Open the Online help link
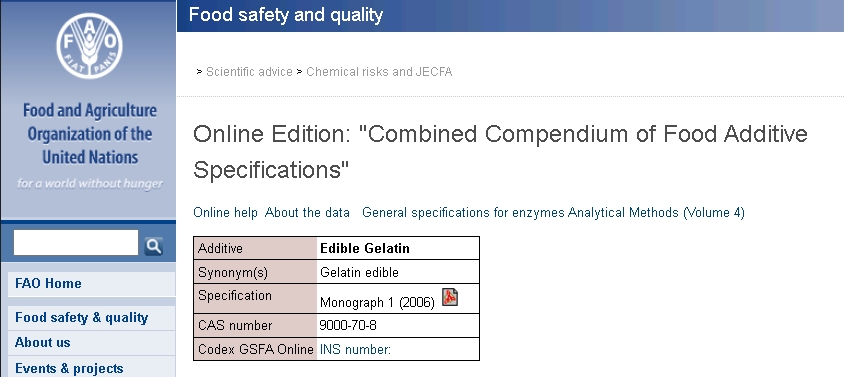The height and width of the screenshot is (377, 844). pyautogui.click(x=226, y=213)
